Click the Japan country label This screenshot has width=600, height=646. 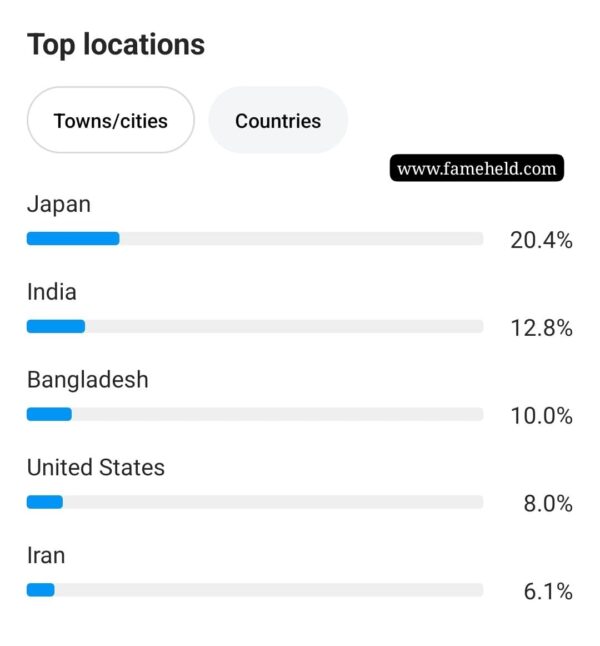59,204
